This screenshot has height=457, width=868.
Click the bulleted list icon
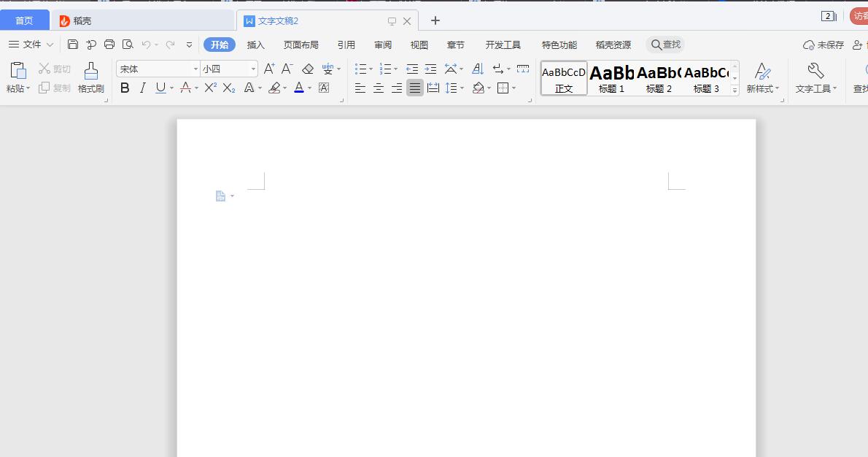coord(360,69)
